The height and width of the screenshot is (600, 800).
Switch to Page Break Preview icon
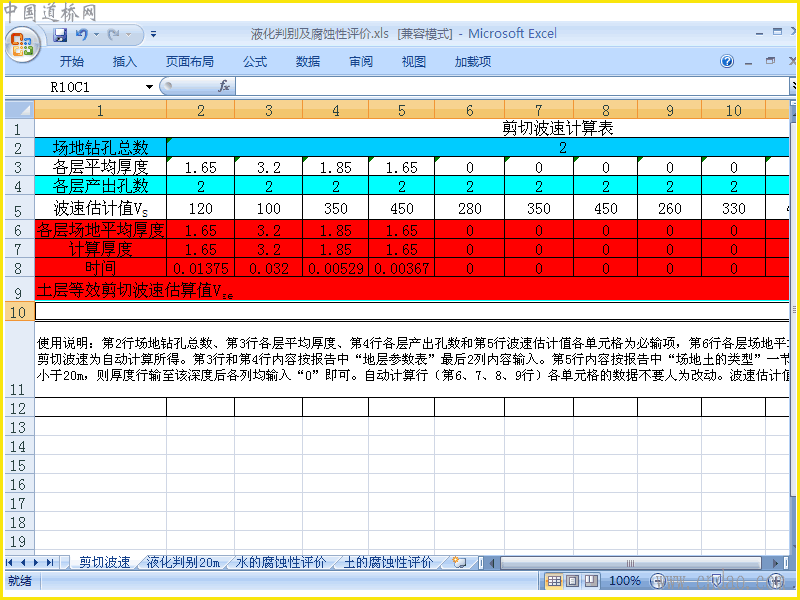click(x=591, y=581)
